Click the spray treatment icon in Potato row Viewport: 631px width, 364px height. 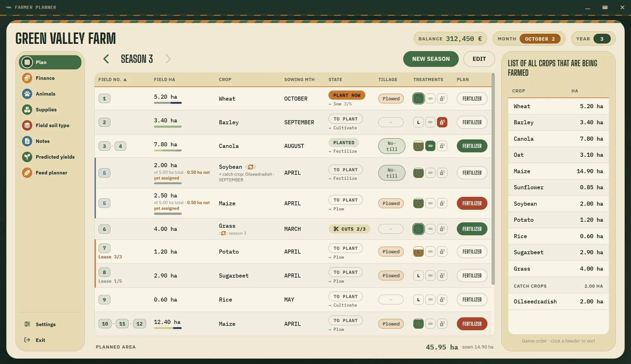[x=442, y=252]
